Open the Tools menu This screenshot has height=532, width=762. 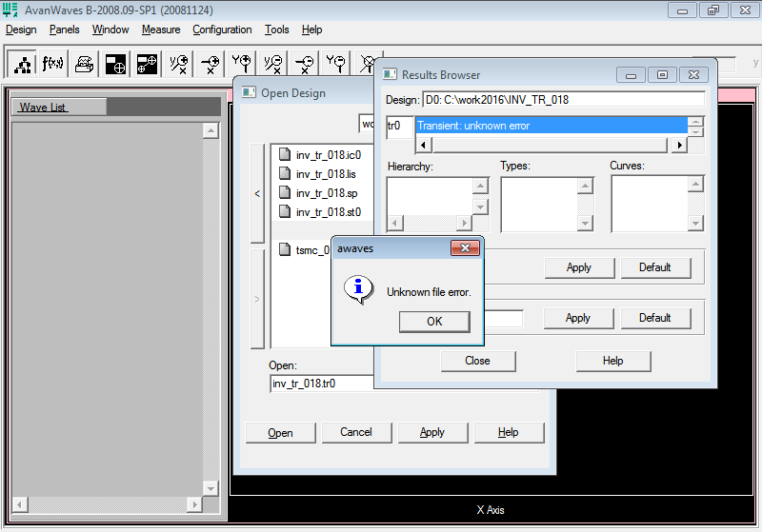[276, 30]
